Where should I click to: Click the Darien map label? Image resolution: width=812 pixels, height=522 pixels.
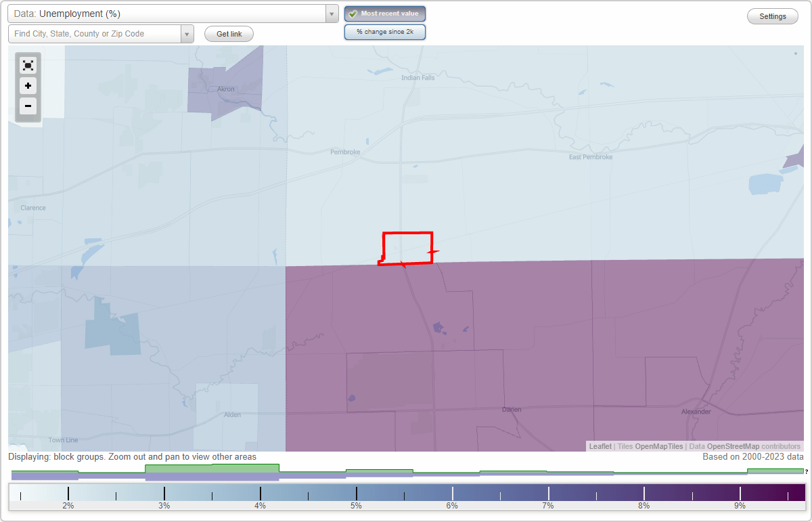[x=512, y=410]
